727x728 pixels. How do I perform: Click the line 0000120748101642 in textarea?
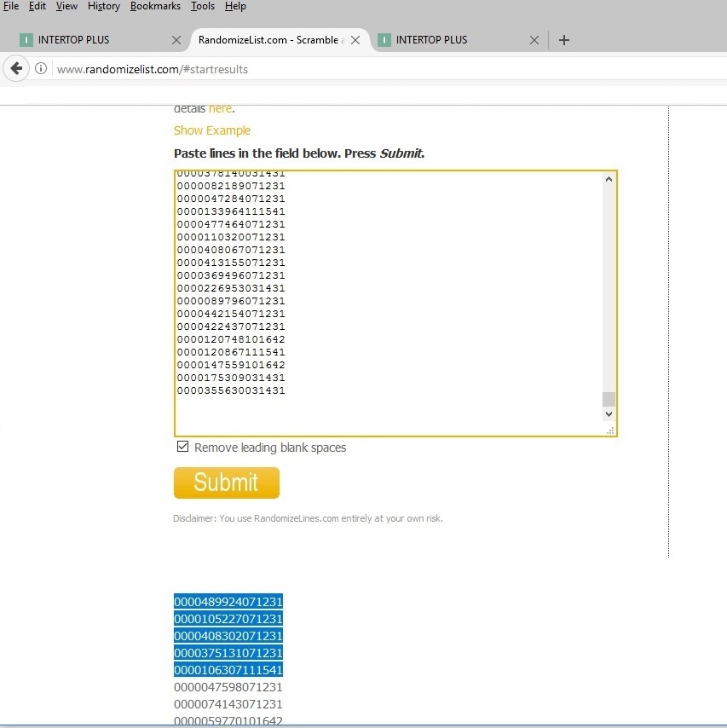[231, 339]
